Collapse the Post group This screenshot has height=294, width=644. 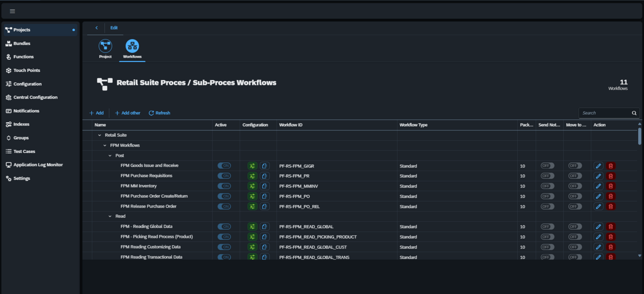(x=110, y=156)
